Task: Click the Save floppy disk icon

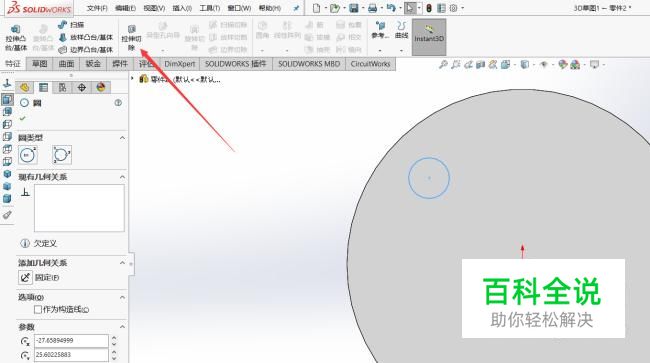Action: tap(354, 8)
